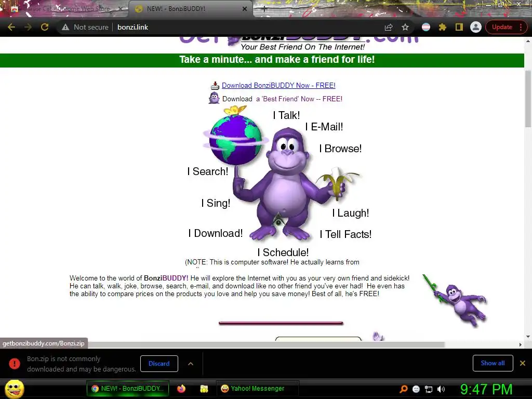Click the horizontal scroll right arrow
532x399 pixels.
click(521, 345)
